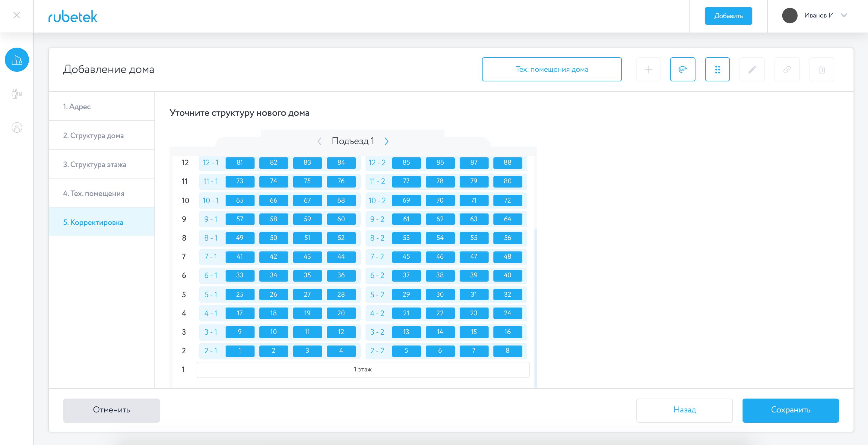Click the Добавить button
The image size is (868, 445).
pyautogui.click(x=728, y=16)
